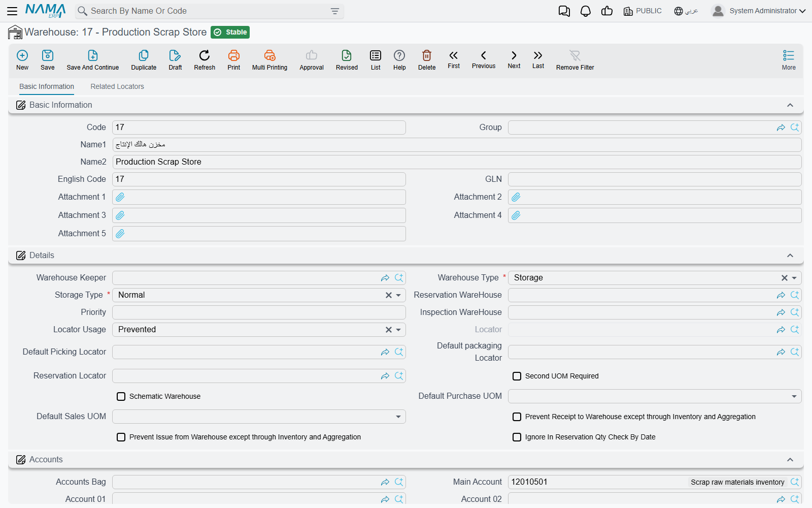This screenshot has width=812, height=508.
Task: Switch company via PUBLIC button
Action: click(x=642, y=11)
